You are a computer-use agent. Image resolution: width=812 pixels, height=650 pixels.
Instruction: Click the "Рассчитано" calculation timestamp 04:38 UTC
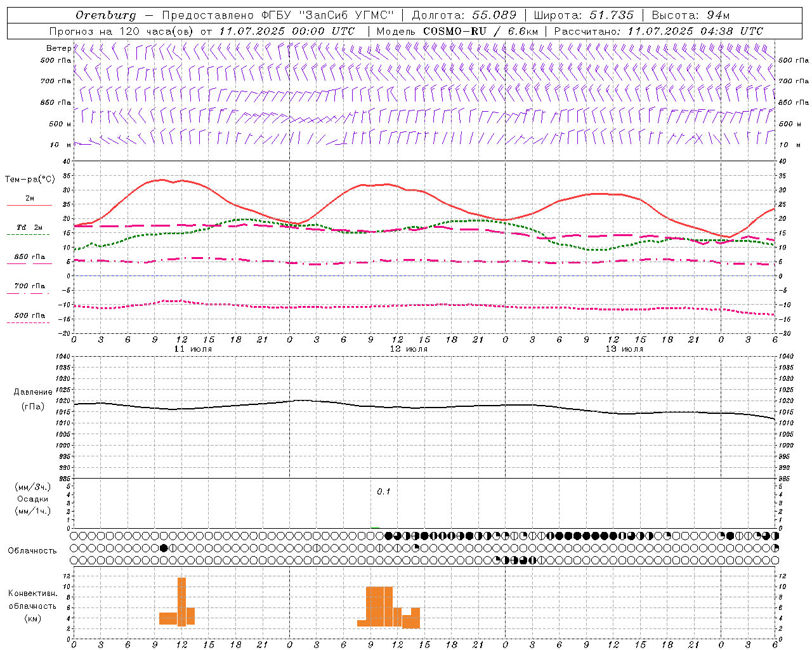click(658, 31)
